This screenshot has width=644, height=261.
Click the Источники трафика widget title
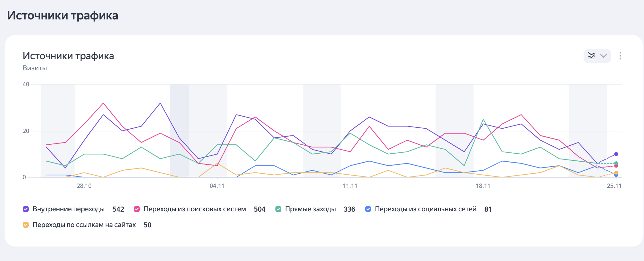68,56
